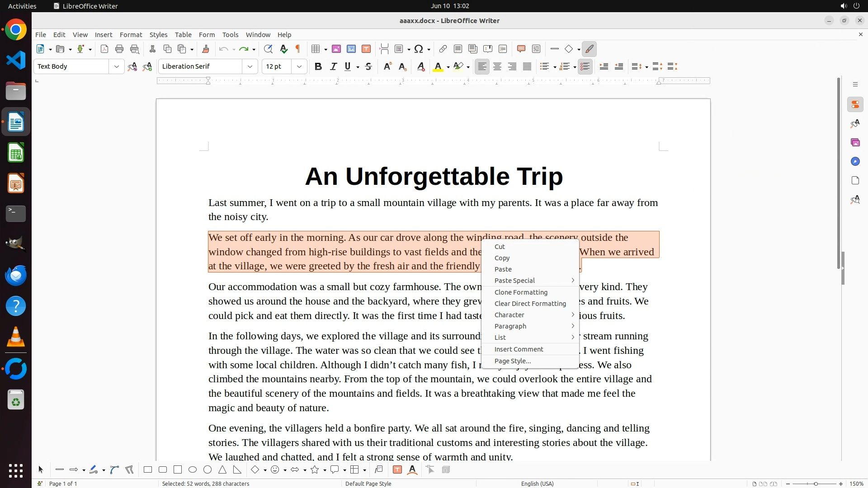The width and height of the screenshot is (868, 488).
Task: Toggle Italic formatting
Action: 333,67
